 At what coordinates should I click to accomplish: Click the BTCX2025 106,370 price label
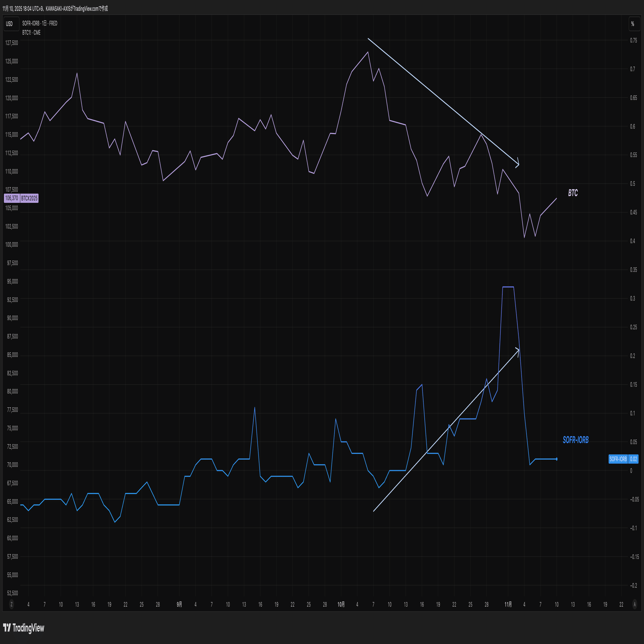[21, 198]
